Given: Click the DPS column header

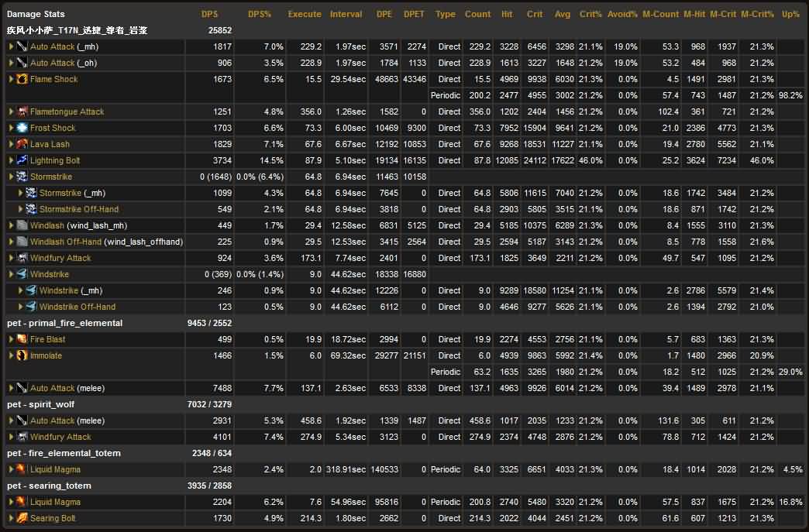Looking at the screenshot, I should (x=209, y=14).
